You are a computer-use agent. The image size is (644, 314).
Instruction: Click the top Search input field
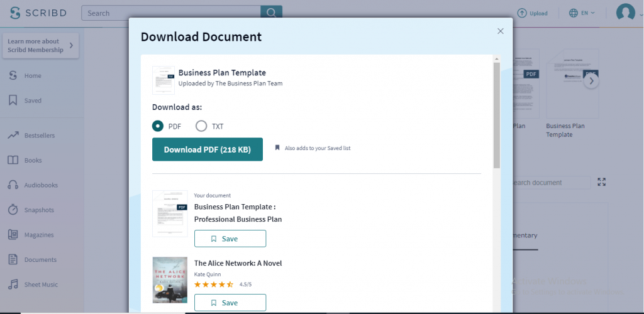pyautogui.click(x=171, y=13)
